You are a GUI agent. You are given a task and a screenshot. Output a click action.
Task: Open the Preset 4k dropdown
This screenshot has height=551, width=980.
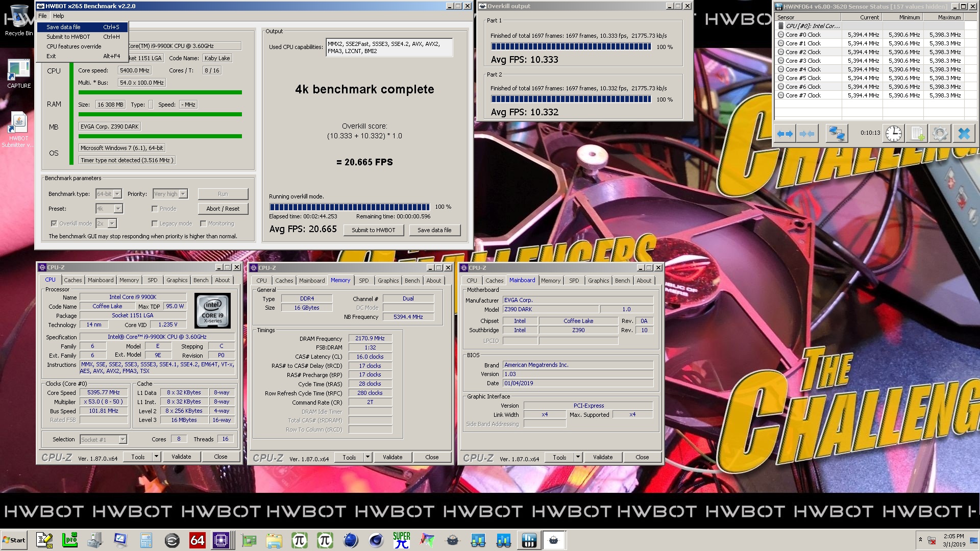click(109, 209)
